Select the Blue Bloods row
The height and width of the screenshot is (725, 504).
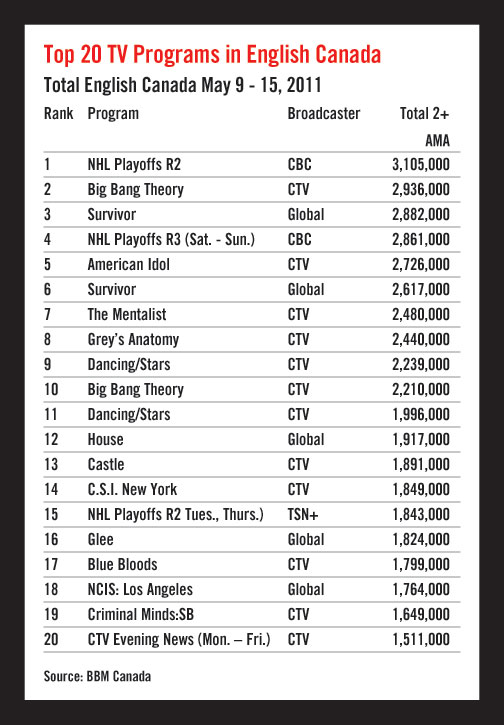pyautogui.click(x=252, y=564)
